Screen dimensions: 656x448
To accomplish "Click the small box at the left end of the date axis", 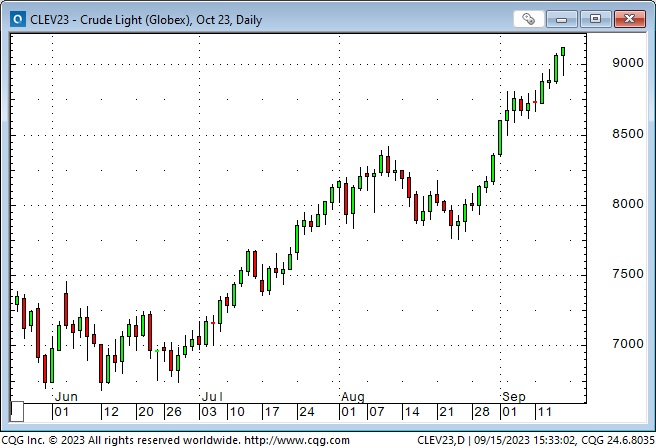I will [17, 412].
